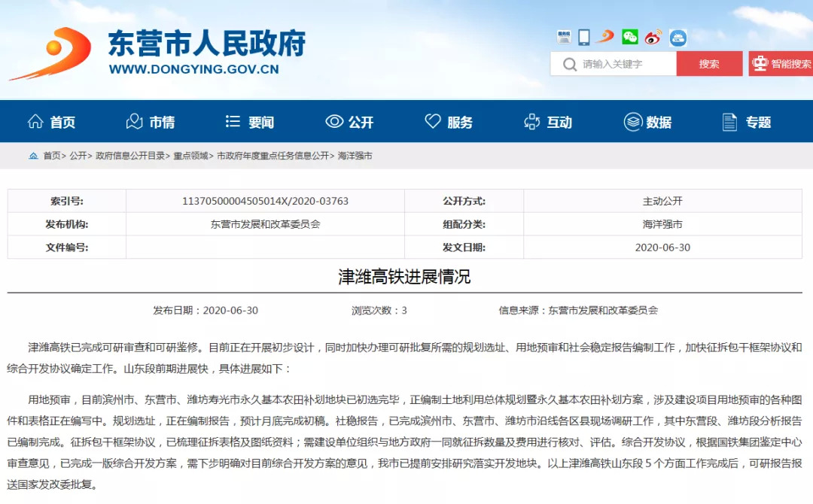Open the 市情 navigation item
The image size is (813, 504).
click(x=151, y=122)
